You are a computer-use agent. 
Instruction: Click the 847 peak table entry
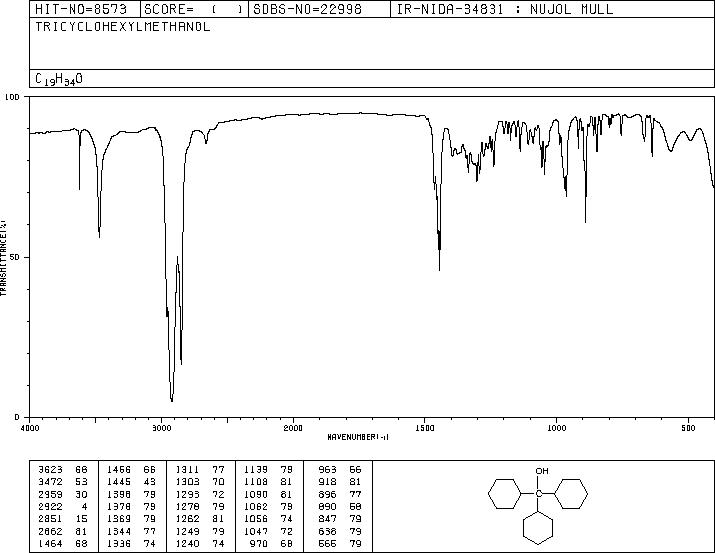[340, 519]
